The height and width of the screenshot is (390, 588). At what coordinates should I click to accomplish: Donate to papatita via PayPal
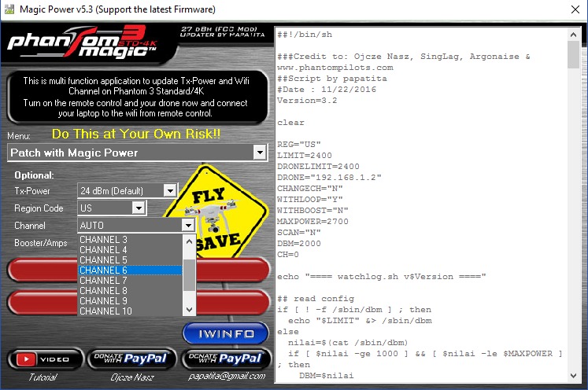(x=226, y=359)
